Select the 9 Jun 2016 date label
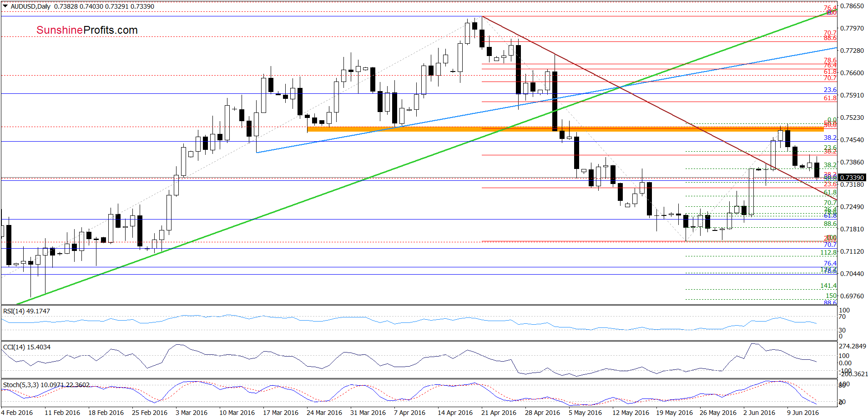 point(803,413)
